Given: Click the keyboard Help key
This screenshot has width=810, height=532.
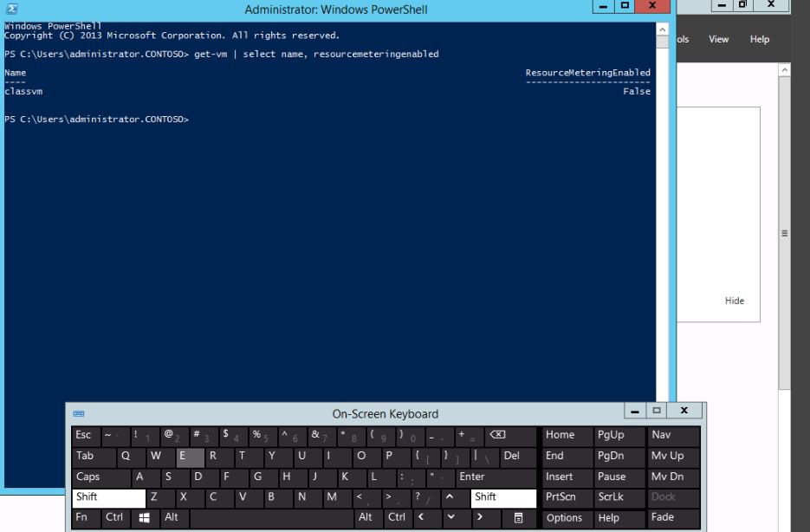Looking at the screenshot, I should pos(619,518).
